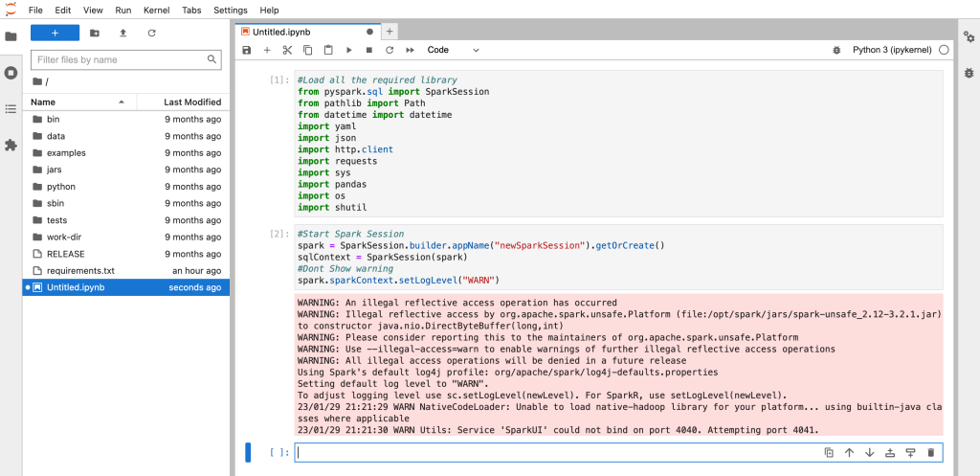The height and width of the screenshot is (476, 980).
Task: Save the notebook with the floppy disk icon
Action: point(247,50)
